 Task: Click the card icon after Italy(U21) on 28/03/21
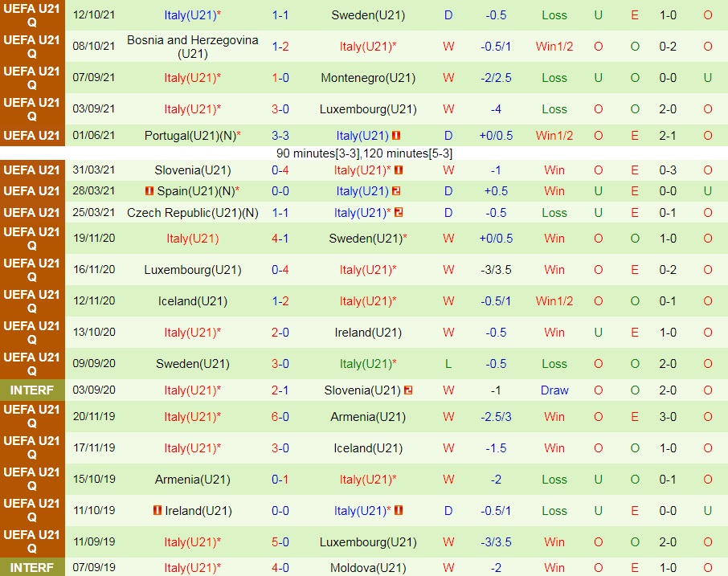tap(396, 190)
